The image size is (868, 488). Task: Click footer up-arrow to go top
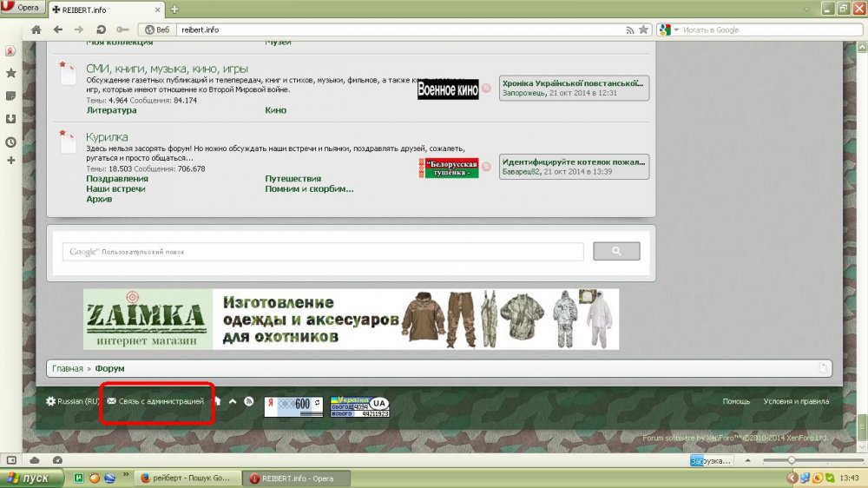point(233,401)
